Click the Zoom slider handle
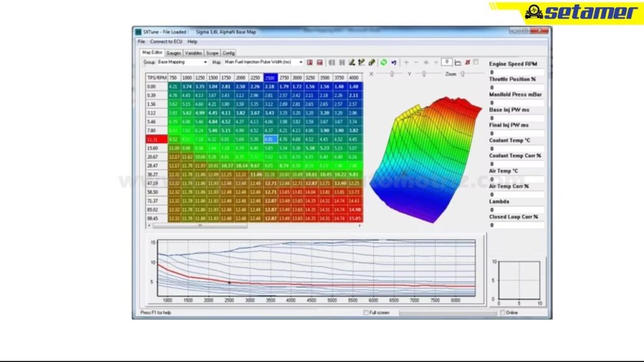The height and width of the screenshot is (362, 644). tap(462, 74)
